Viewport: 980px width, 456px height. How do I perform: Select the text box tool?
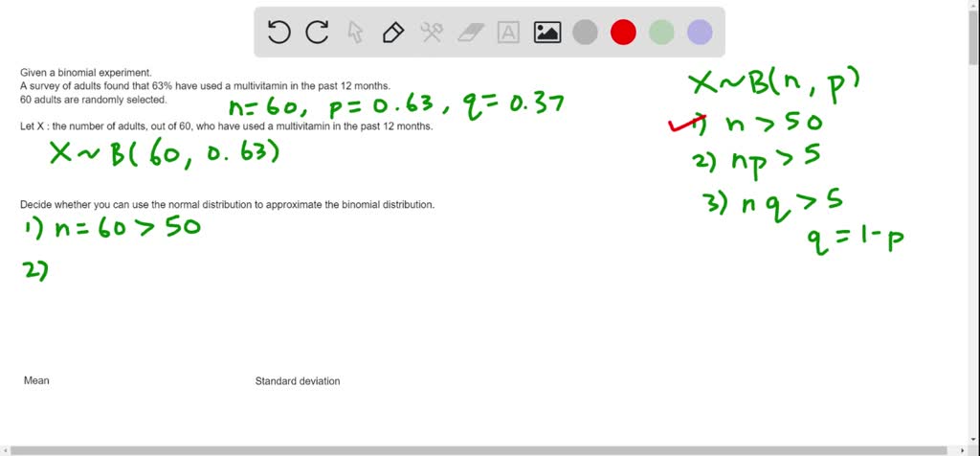click(x=508, y=32)
